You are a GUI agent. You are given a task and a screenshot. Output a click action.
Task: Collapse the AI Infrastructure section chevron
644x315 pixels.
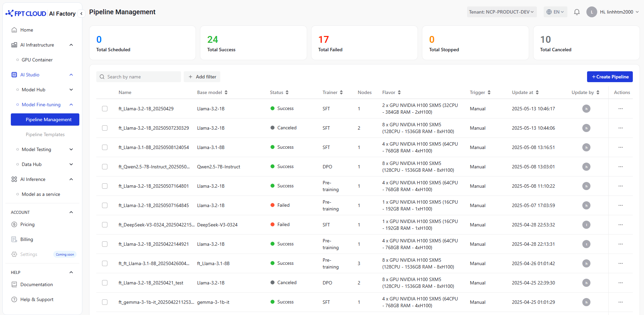(x=71, y=45)
